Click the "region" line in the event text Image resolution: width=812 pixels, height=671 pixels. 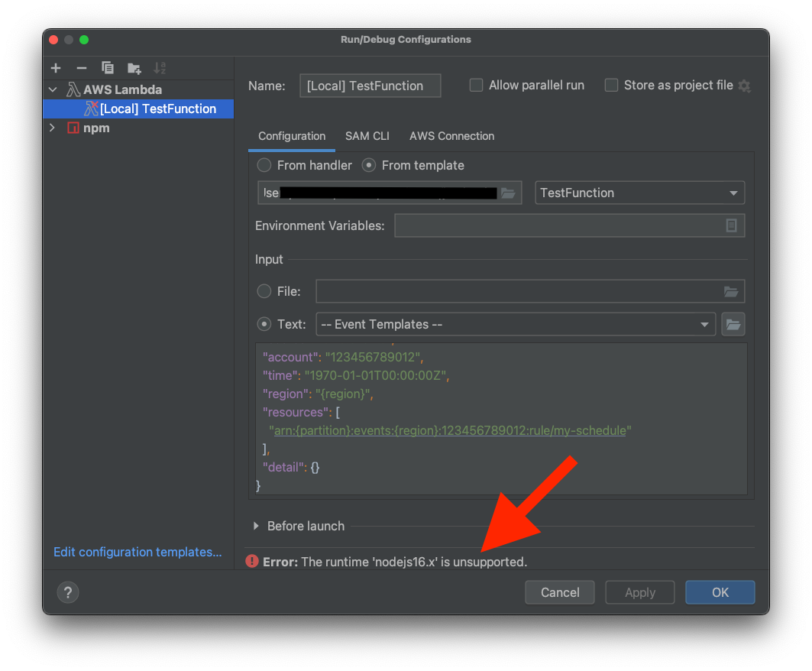(318, 394)
